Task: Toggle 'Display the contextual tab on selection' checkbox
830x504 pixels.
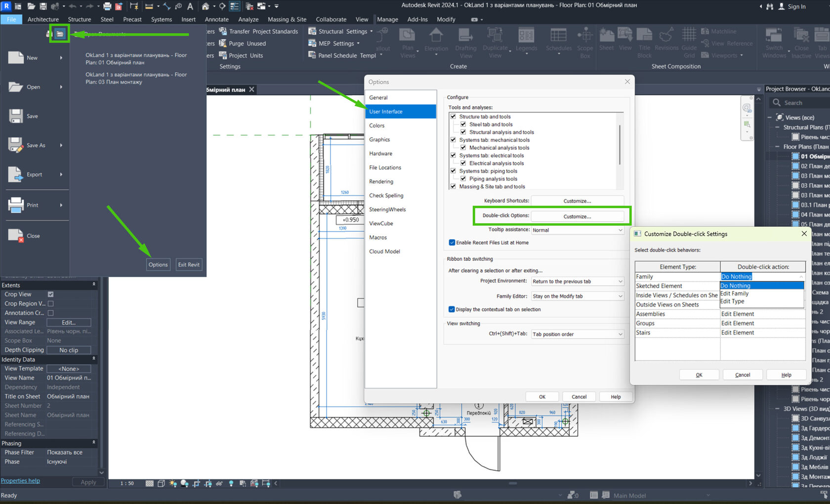Action: [452, 309]
